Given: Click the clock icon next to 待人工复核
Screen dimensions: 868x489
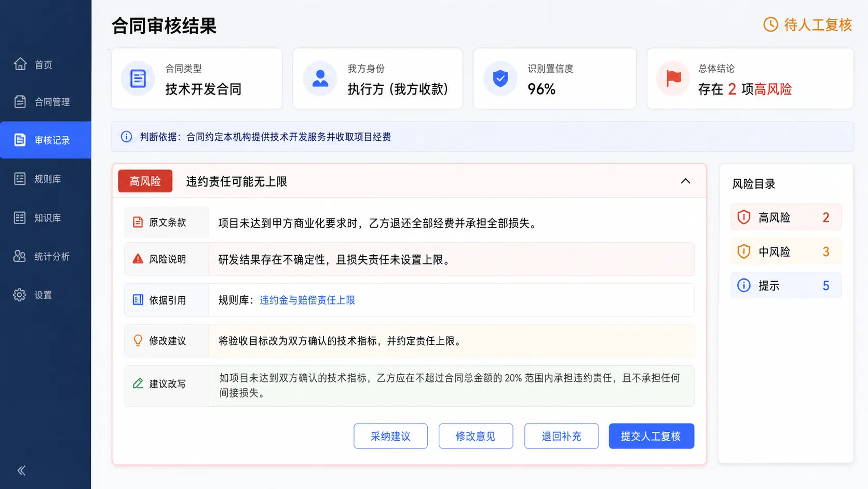Looking at the screenshot, I should click(770, 24).
